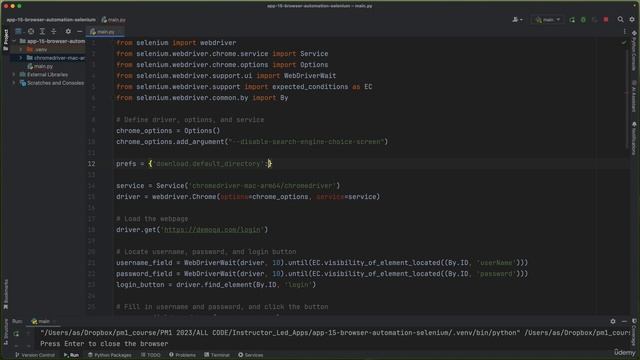
Task: Expand External Libraries node
Action: [14, 75]
